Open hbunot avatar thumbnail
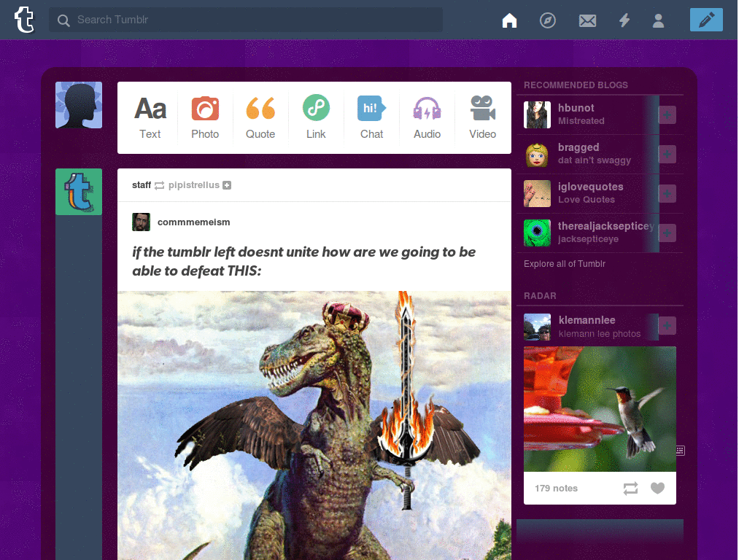 538,114
